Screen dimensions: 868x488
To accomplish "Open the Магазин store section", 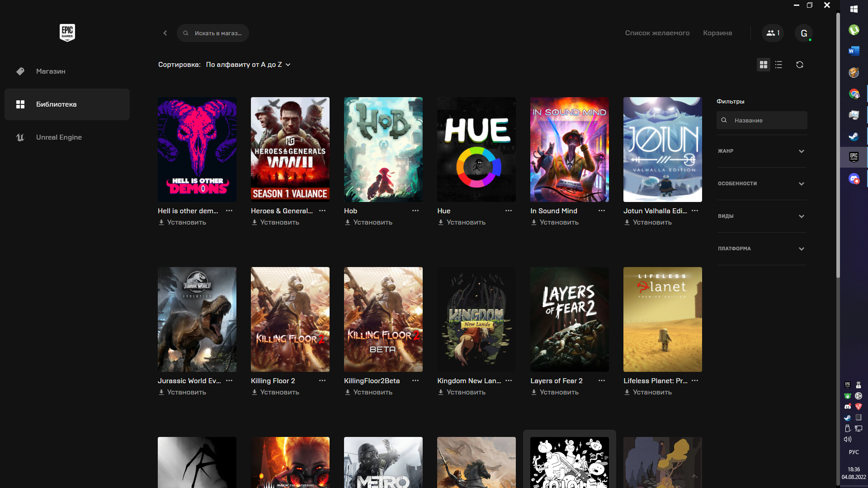I will pos(67,71).
